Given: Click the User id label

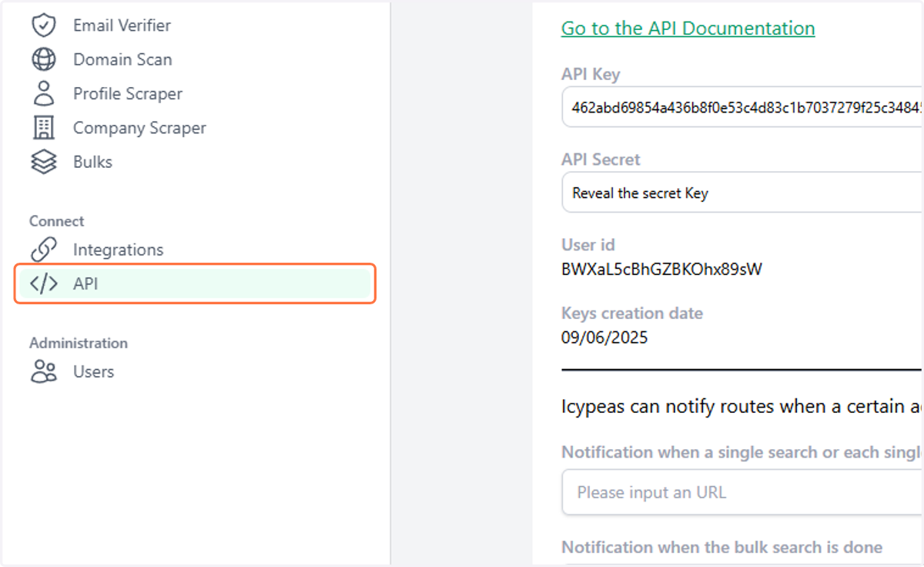Looking at the screenshot, I should (588, 245).
